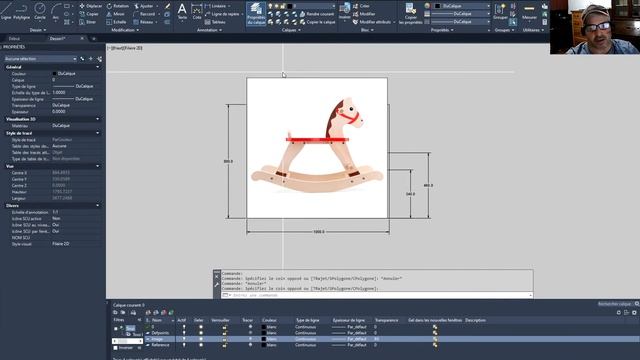Click the Ligne de repère tool
Viewport: 640px width, 360px height.
222,14
